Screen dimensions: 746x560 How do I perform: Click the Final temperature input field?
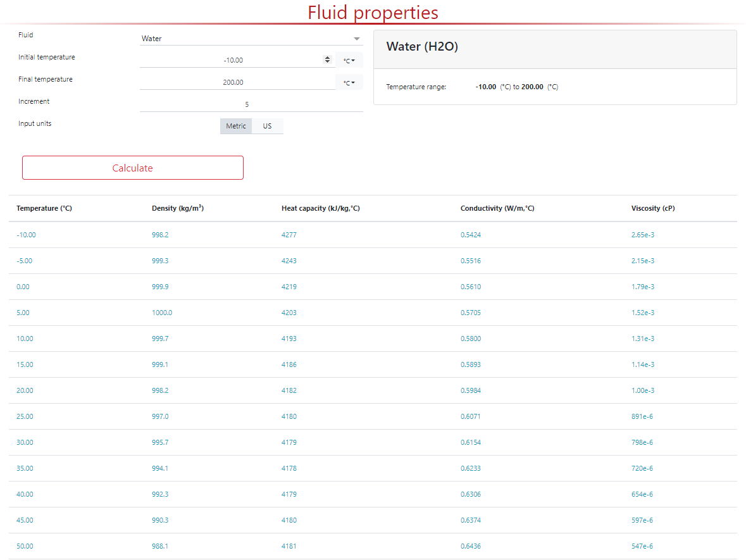[x=233, y=83]
